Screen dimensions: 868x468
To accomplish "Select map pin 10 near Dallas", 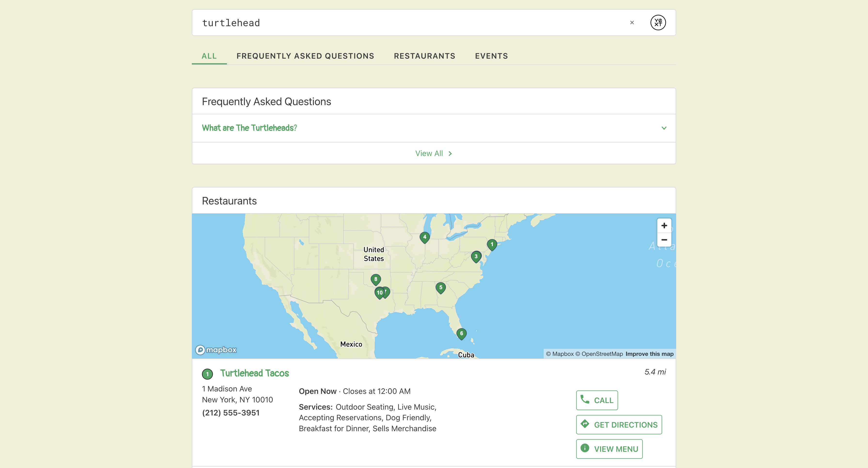I will pyautogui.click(x=380, y=293).
